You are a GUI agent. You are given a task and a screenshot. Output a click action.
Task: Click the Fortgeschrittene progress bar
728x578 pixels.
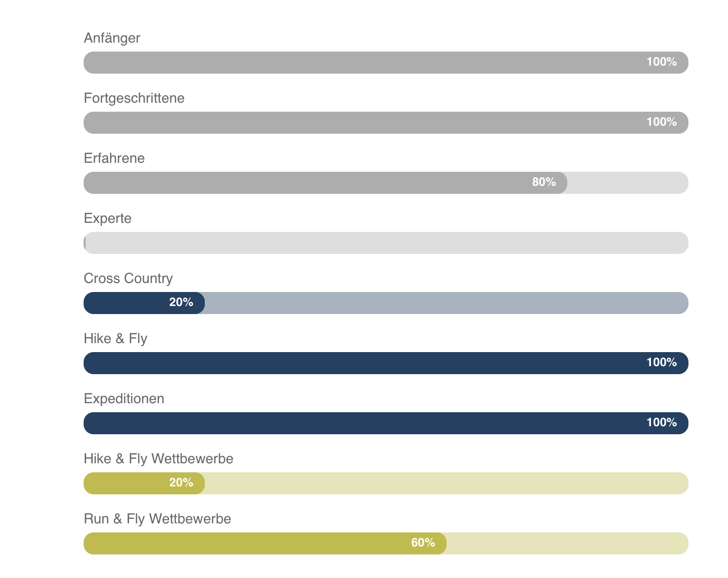(386, 123)
